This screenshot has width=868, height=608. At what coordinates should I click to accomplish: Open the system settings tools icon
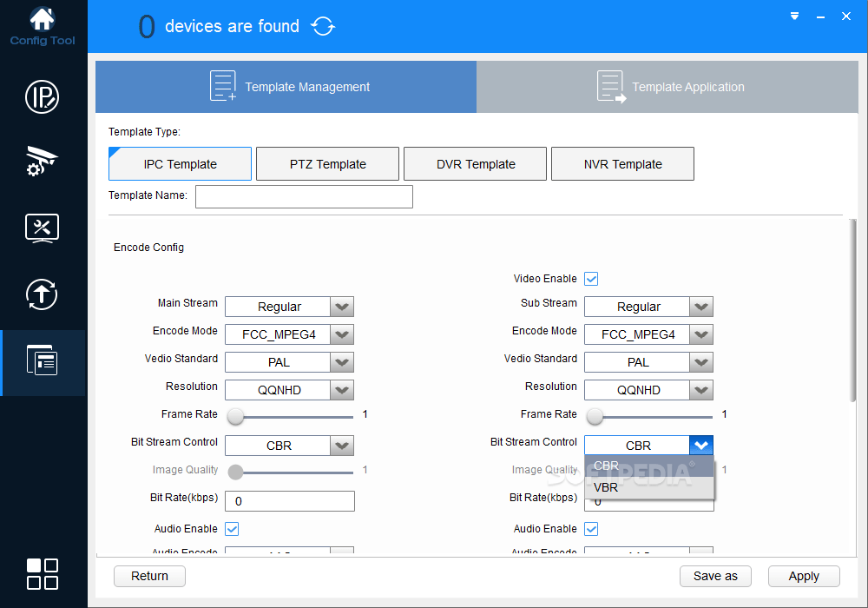pyautogui.click(x=42, y=228)
